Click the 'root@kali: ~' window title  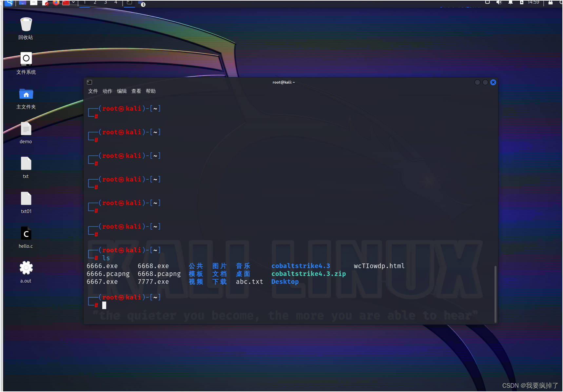284,82
